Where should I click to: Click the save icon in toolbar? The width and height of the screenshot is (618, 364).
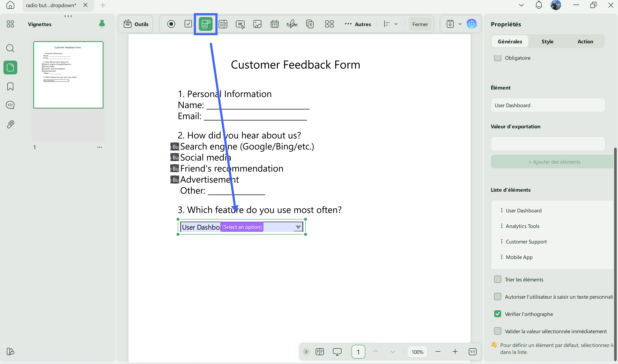[x=450, y=24]
